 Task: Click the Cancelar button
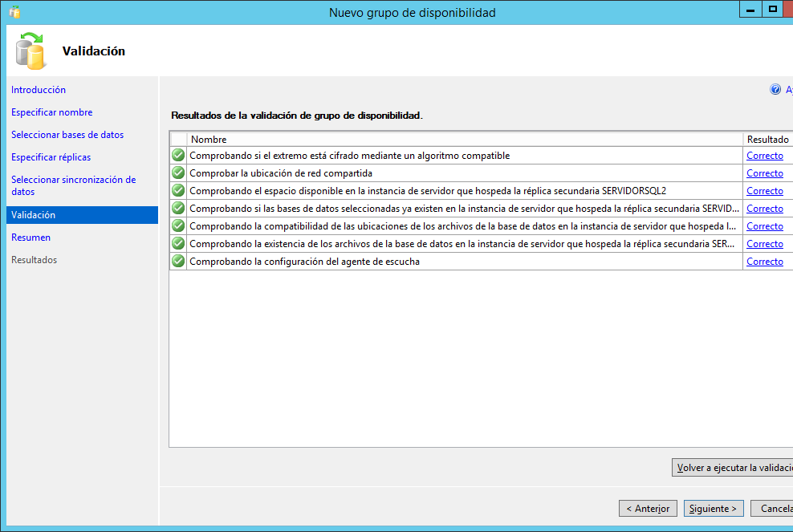click(x=773, y=508)
